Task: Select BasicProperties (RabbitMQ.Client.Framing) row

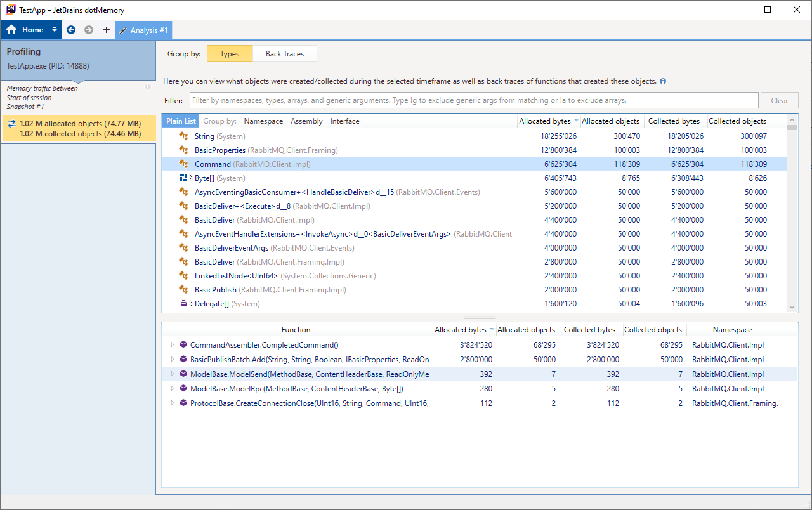Action: coord(474,150)
